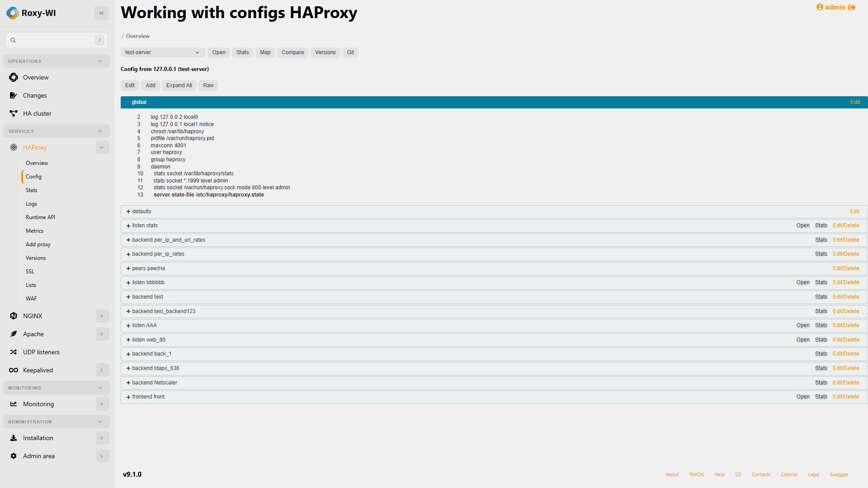The height and width of the screenshot is (488, 868).
Task: Click the Monitoring chart icon
Action: pyautogui.click(x=14, y=404)
